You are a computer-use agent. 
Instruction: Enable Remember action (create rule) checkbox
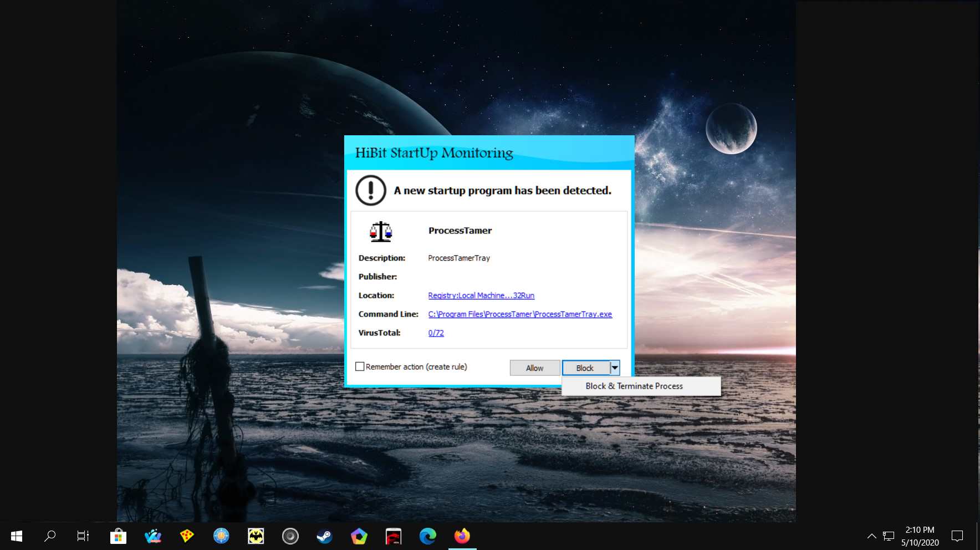click(x=360, y=366)
